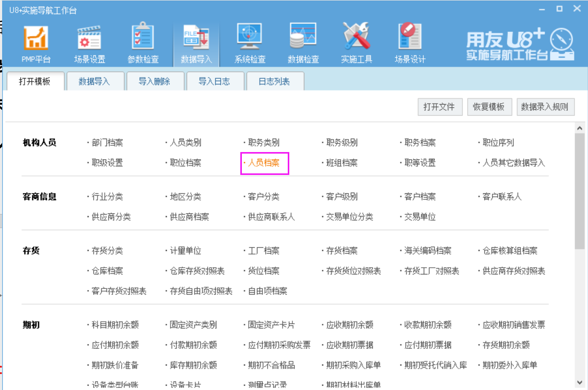Open the 存货档案 template
588x390 pixels.
[342, 250]
